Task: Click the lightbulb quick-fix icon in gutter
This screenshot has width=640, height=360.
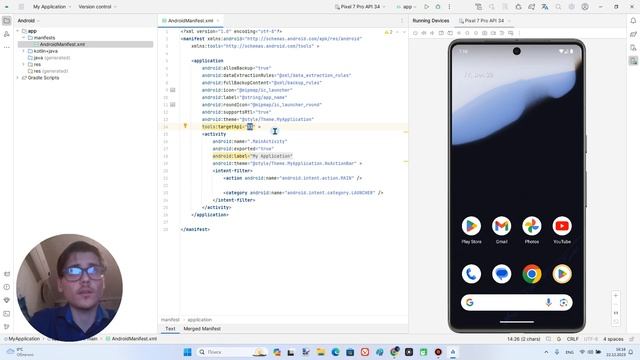Action: (185, 126)
